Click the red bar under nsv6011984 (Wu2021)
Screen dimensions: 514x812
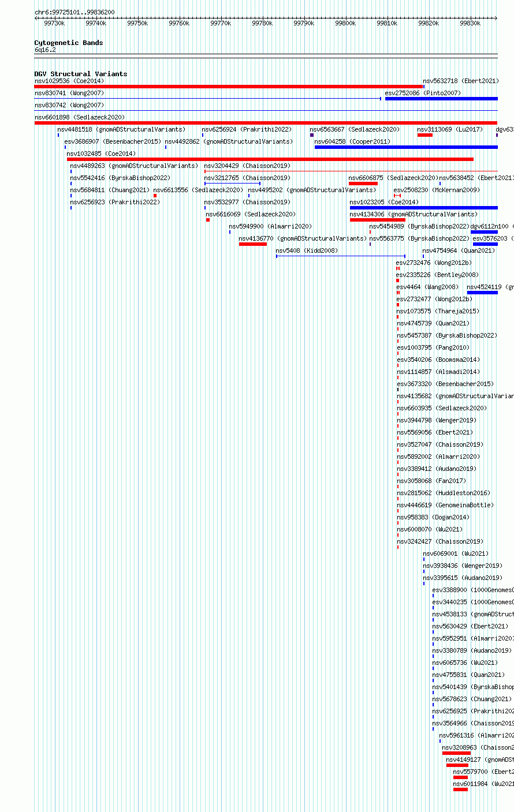[460, 789]
